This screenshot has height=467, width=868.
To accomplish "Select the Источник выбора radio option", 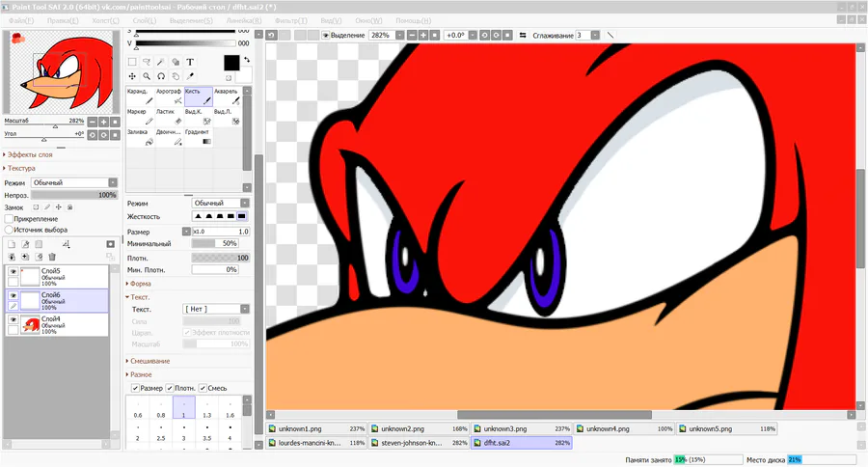I will [9, 230].
